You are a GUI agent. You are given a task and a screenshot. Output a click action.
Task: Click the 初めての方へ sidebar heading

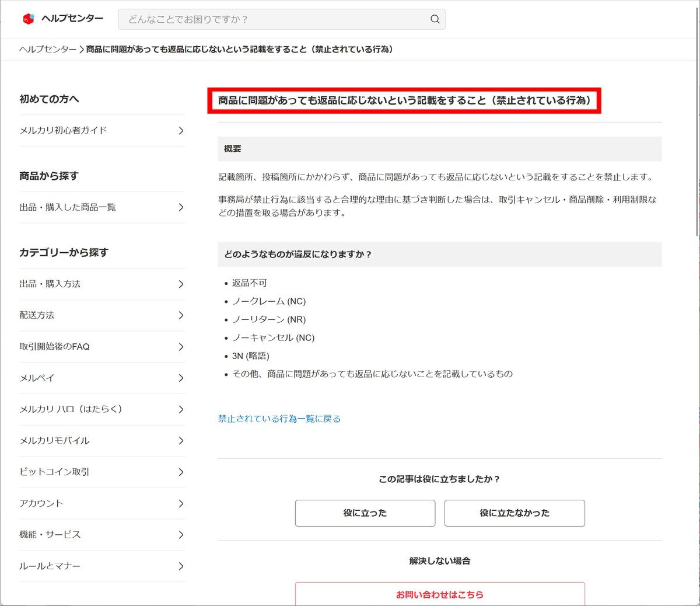(x=50, y=99)
